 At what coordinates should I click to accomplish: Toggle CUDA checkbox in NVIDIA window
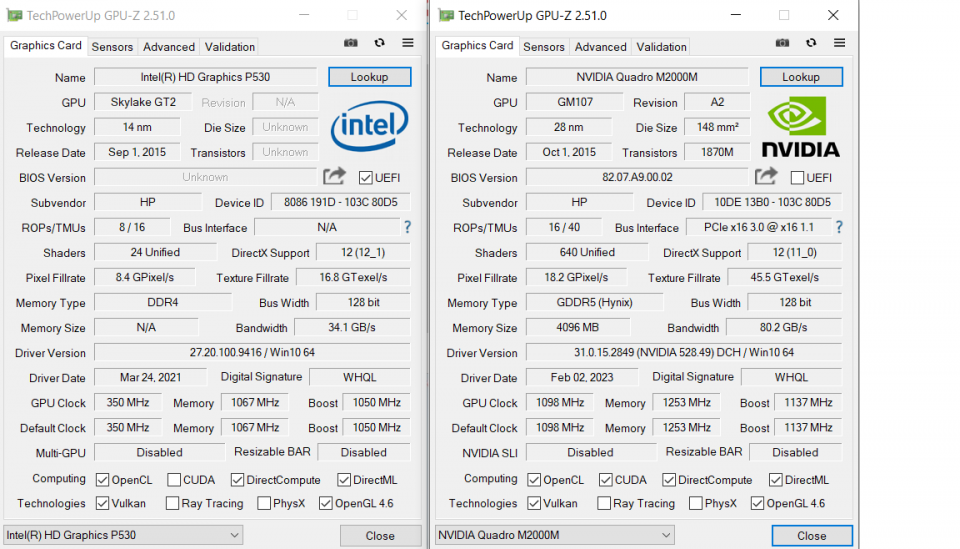(x=606, y=480)
